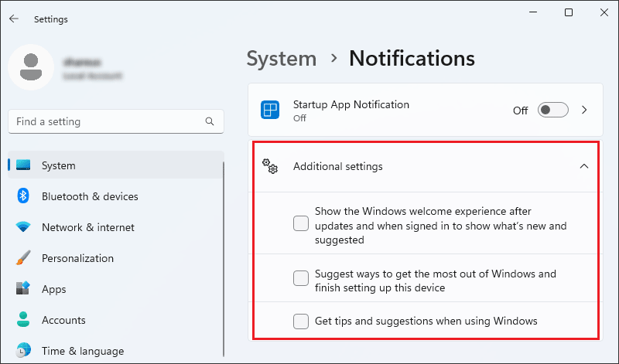The image size is (619, 364).
Task: Check Show the Windows welcome experience
Action: [301, 223]
